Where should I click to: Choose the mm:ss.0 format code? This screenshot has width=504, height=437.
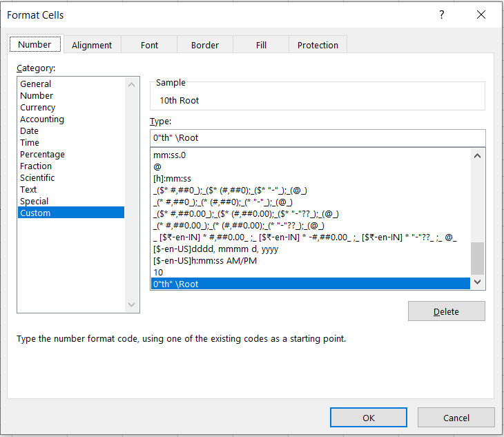[x=169, y=155]
